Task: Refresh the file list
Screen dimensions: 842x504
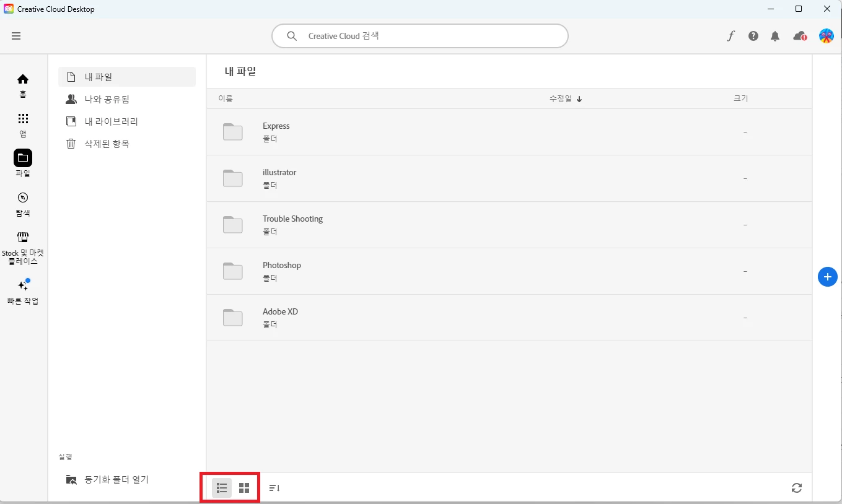Action: (797, 488)
